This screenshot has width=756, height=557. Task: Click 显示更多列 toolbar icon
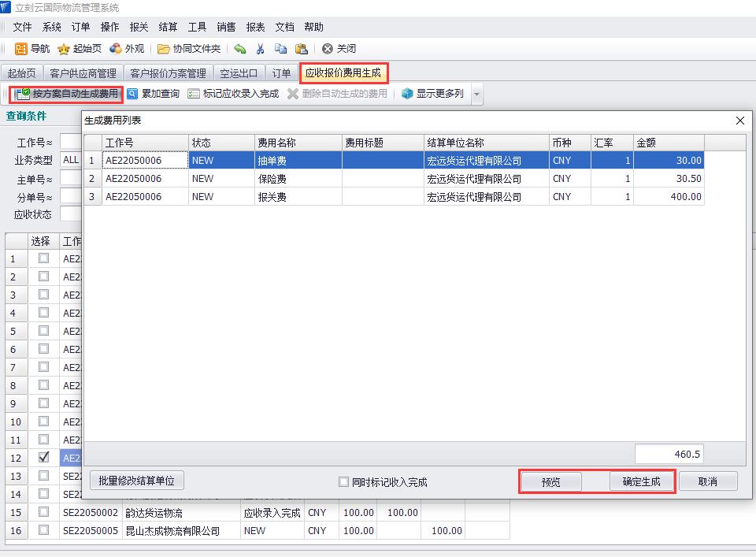point(407,94)
